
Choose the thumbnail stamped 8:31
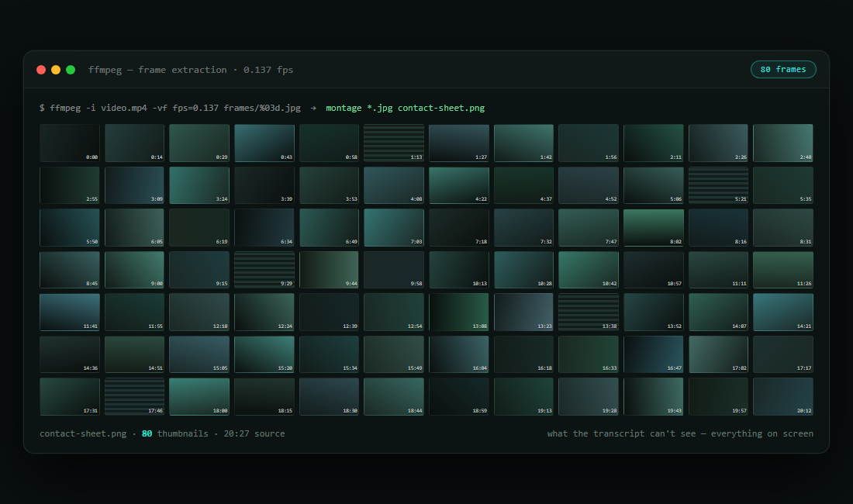coord(783,228)
